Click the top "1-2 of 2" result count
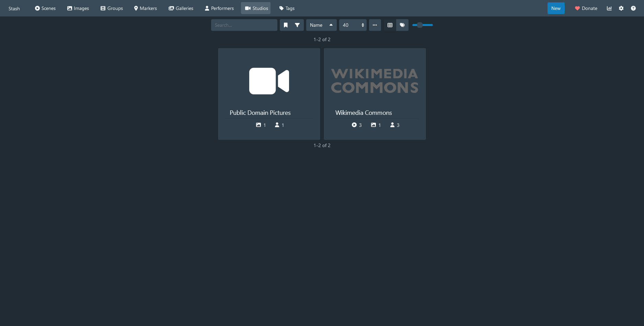This screenshot has height=326, width=644. click(322, 39)
